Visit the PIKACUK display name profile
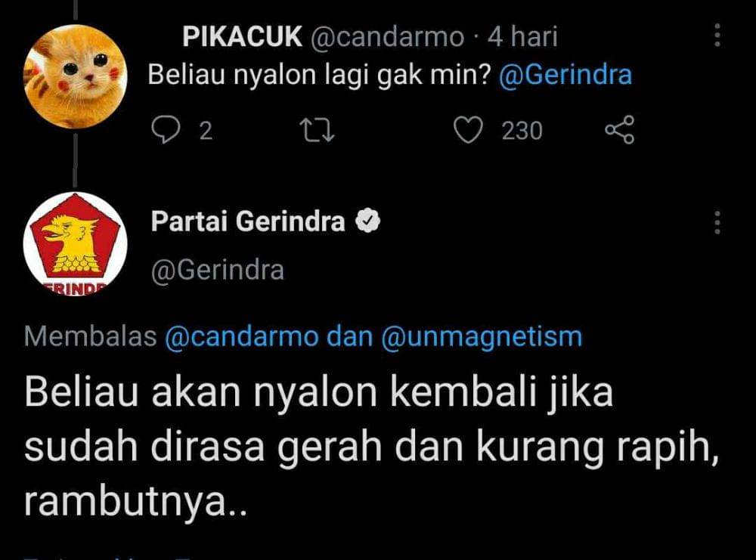The image size is (756, 560). 242,36
